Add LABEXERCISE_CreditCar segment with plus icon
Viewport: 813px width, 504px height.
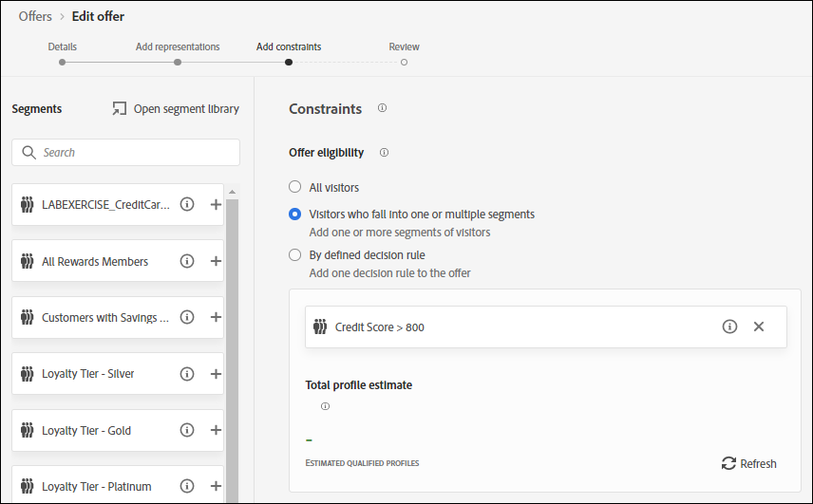tap(216, 205)
